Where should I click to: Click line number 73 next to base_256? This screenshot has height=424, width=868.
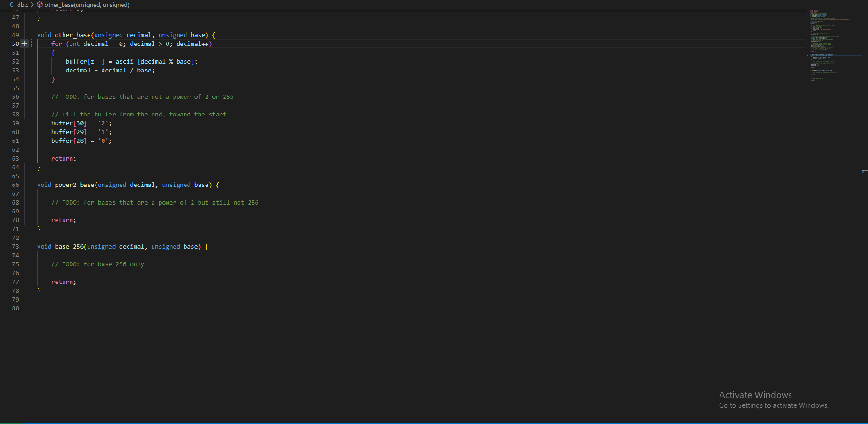click(15, 246)
